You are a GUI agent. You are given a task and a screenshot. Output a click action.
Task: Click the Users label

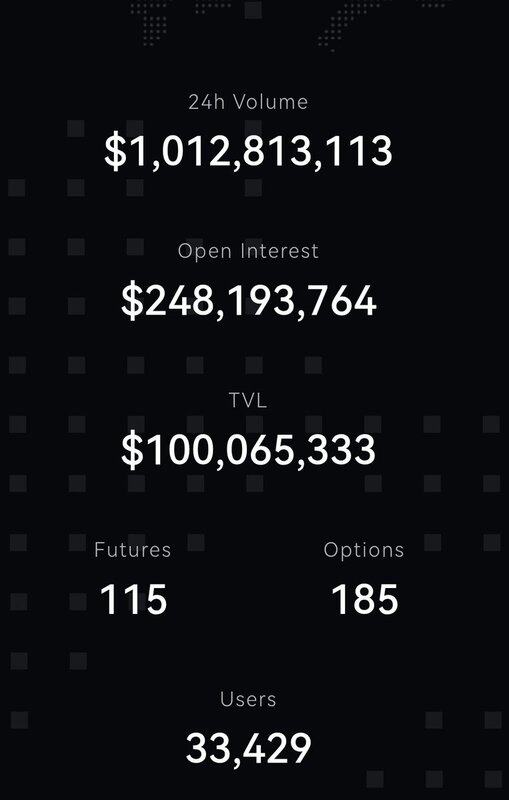point(248,699)
